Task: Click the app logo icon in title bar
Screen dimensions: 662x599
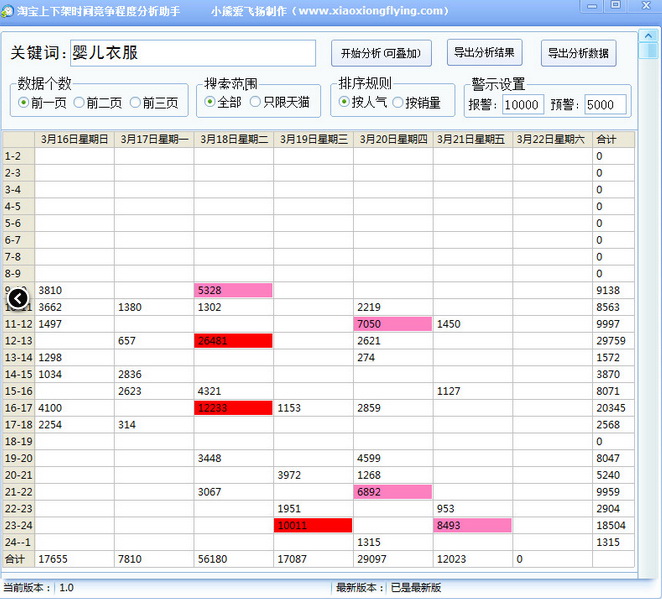Action: click(x=6, y=11)
